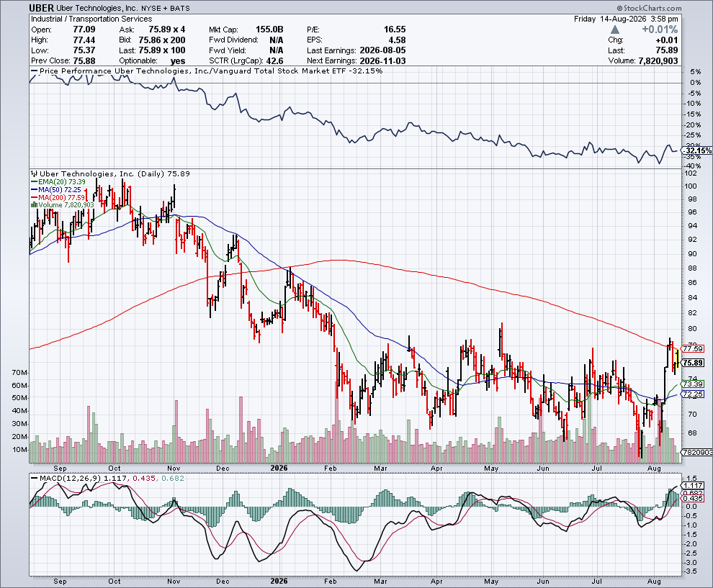This screenshot has height=588, width=713.
Task: Click the -3.5 label on the MACD axis
Action: (x=691, y=571)
